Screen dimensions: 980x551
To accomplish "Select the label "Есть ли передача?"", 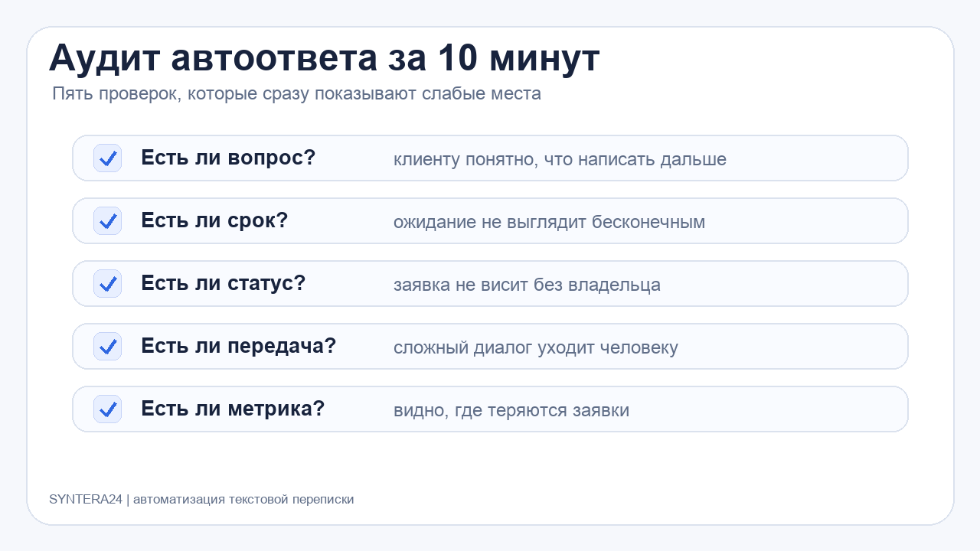I will coord(239,346).
